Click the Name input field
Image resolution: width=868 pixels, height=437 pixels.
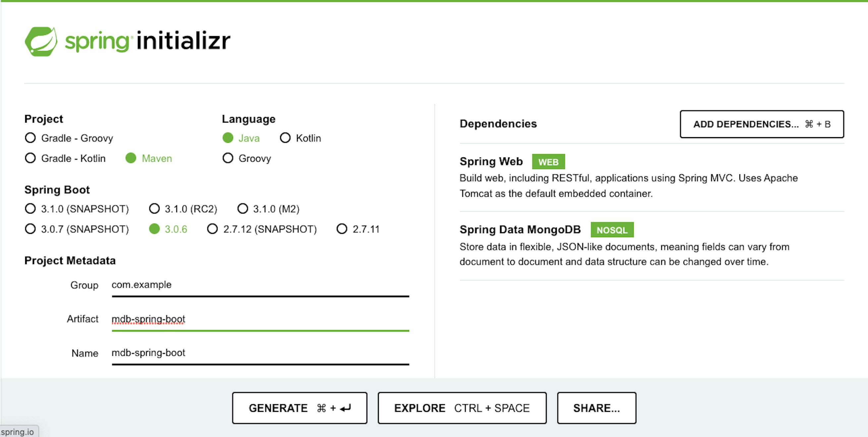(236, 353)
